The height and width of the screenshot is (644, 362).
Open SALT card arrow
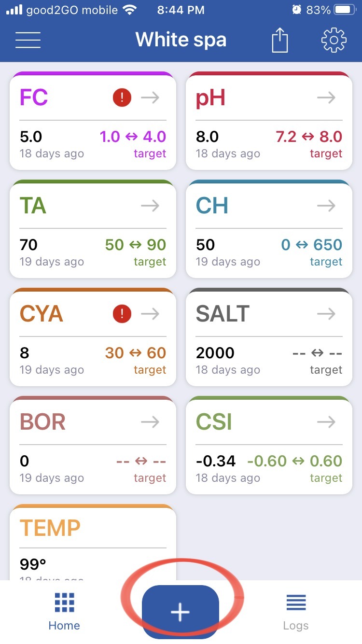326,314
